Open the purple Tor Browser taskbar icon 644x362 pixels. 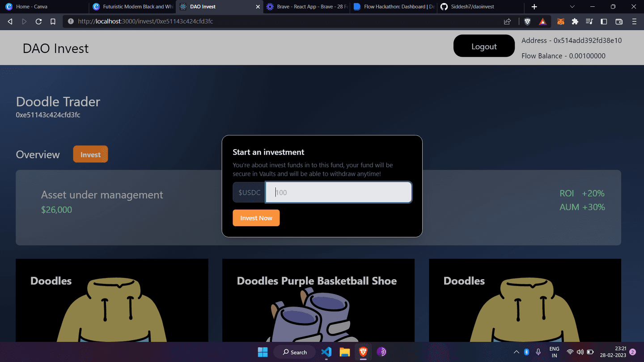pos(381,352)
